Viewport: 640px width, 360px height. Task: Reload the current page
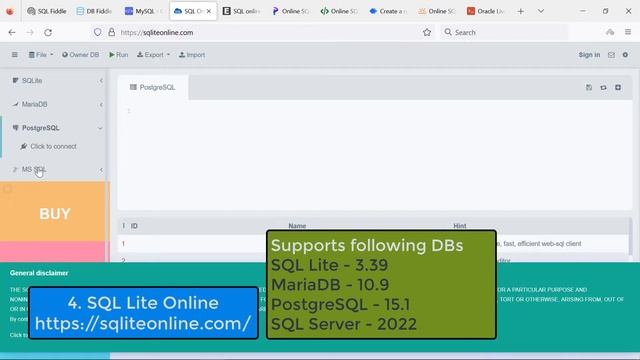click(x=48, y=32)
